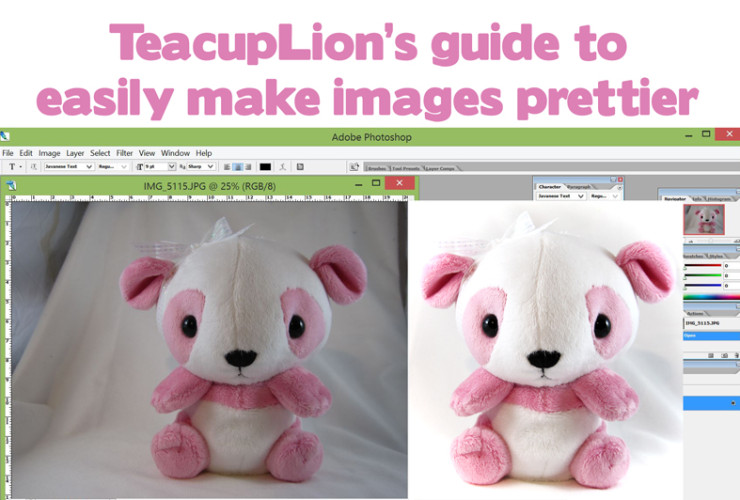Select the Character panel tab

pyautogui.click(x=550, y=186)
